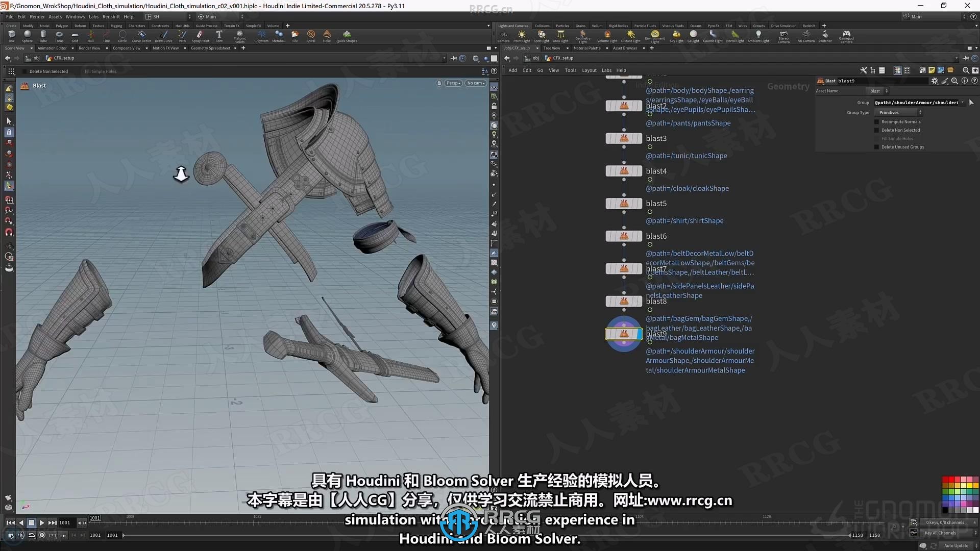
Task: Click the Group path input field
Action: 916,103
